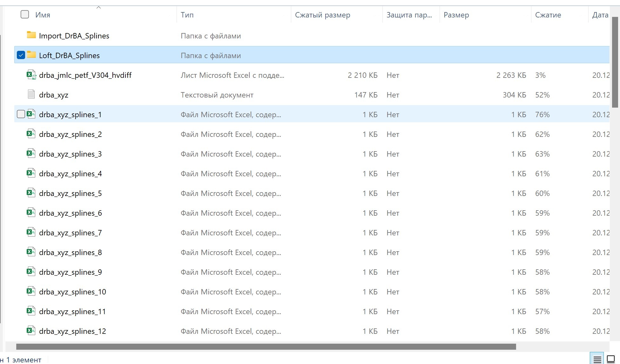Click the 2 210 КБ compressed size value
Viewport: 620px width, 364px height.
[x=362, y=75]
